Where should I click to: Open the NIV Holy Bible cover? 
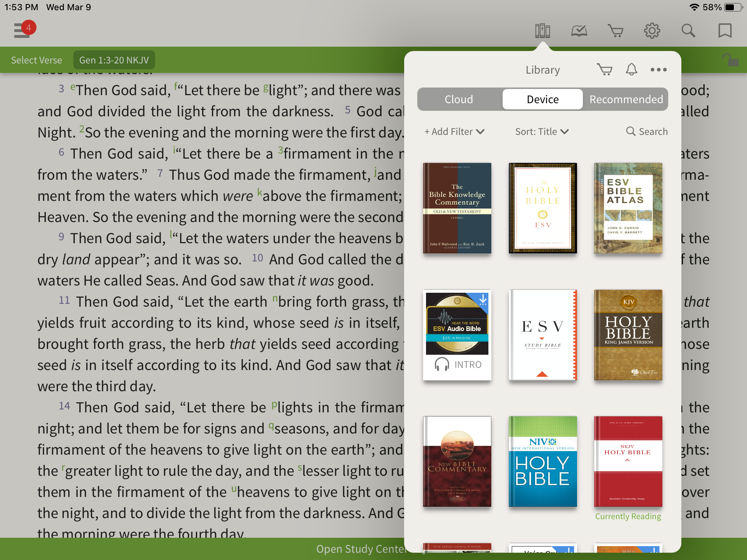click(543, 462)
